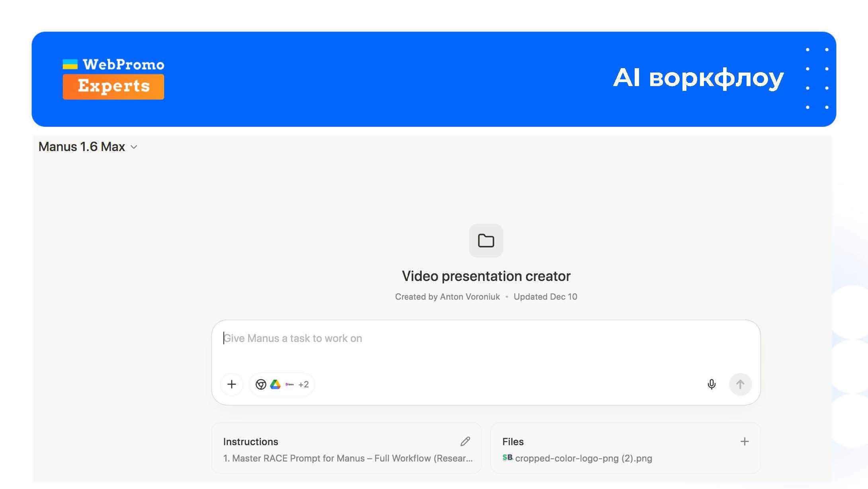Open the Manus 1.6 Max model dropdown

point(82,147)
